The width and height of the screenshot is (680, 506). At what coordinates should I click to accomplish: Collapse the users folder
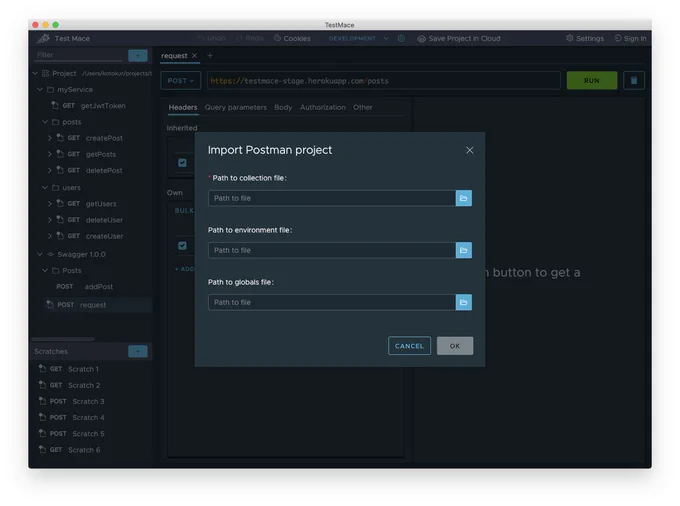[45, 187]
